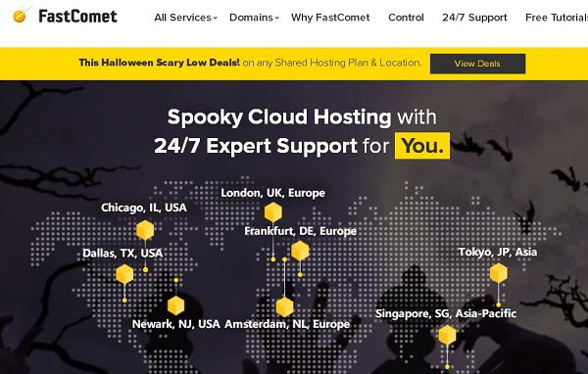This screenshot has height=374, width=588.
Task: Select the Dallas, TX datacenter cube marker
Action: (124, 274)
